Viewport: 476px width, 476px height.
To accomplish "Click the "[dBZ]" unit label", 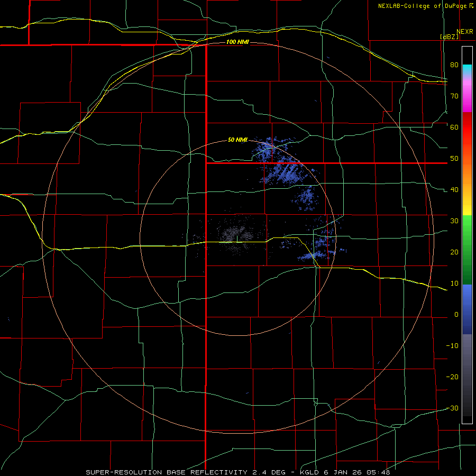I will click(450, 36).
